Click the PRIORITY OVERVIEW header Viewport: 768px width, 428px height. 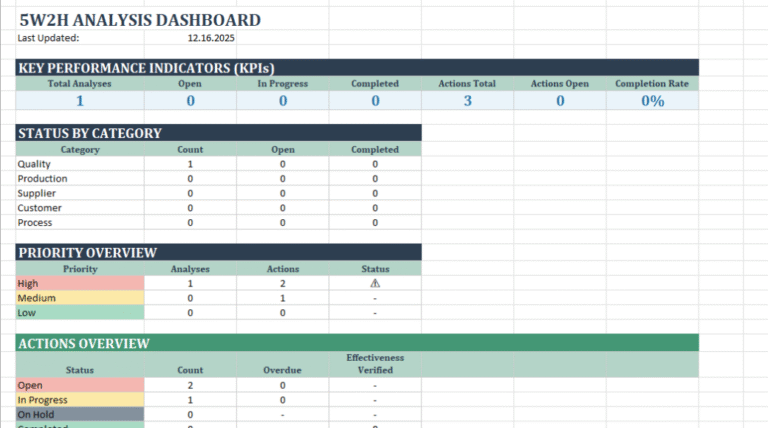[x=218, y=253]
